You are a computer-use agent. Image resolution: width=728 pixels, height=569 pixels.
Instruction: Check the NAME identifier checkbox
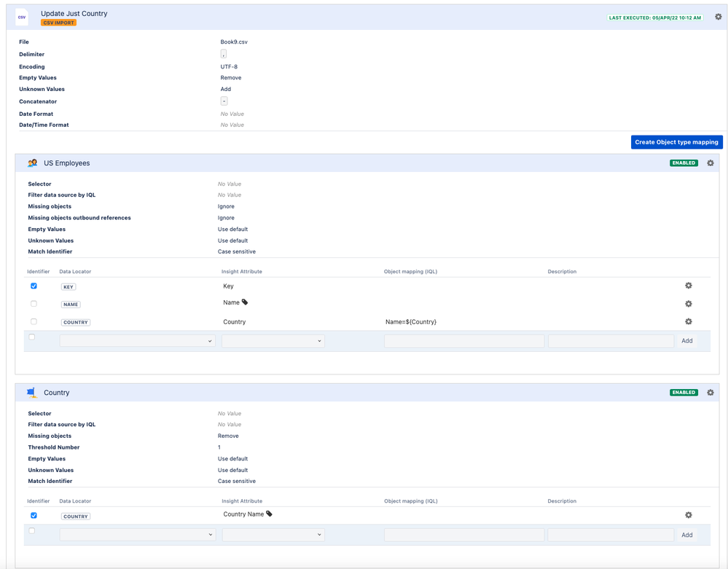click(x=34, y=304)
